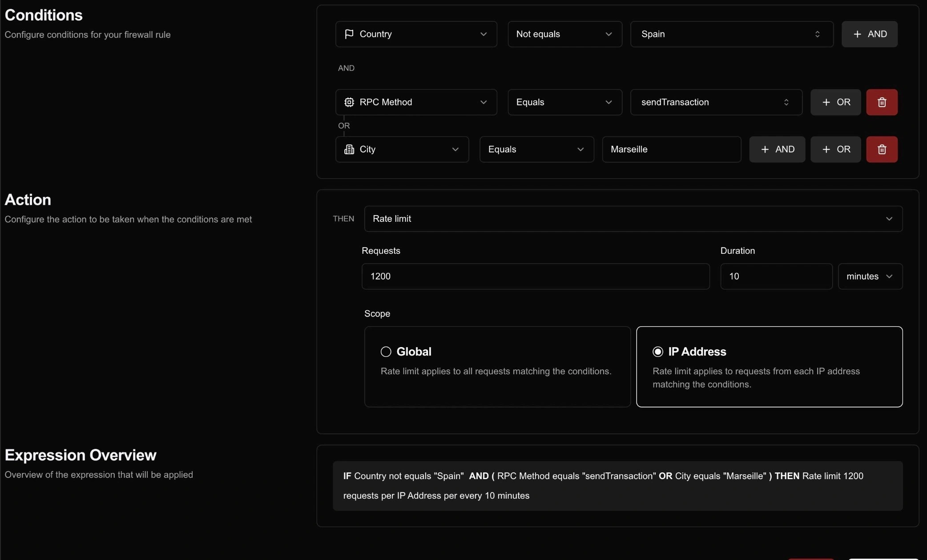Click the plus icon on the top AND button
This screenshot has height=560, width=927.
pos(857,34)
